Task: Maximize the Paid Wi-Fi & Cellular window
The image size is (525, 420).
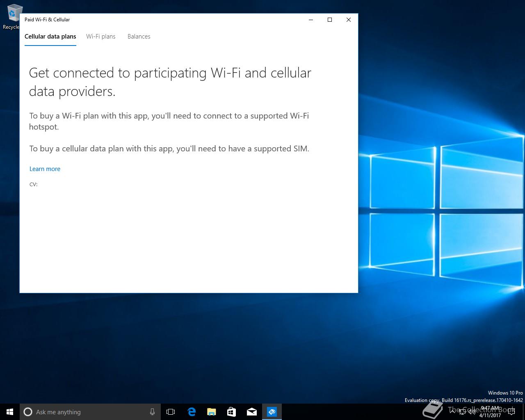Action: tap(330, 20)
